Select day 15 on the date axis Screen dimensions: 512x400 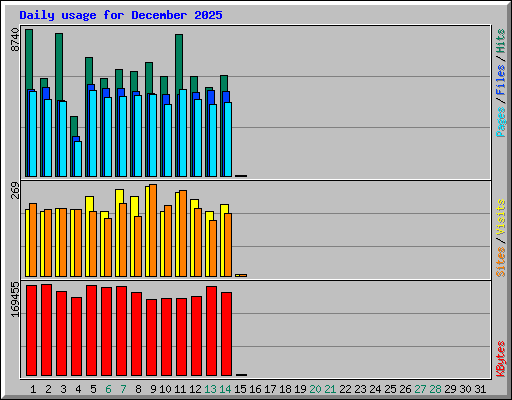pos(240,389)
